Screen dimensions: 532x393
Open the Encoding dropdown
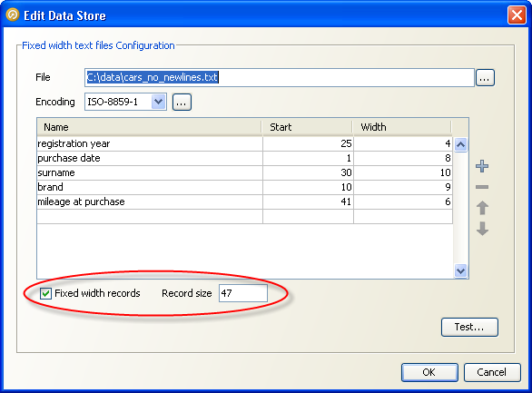(x=158, y=102)
